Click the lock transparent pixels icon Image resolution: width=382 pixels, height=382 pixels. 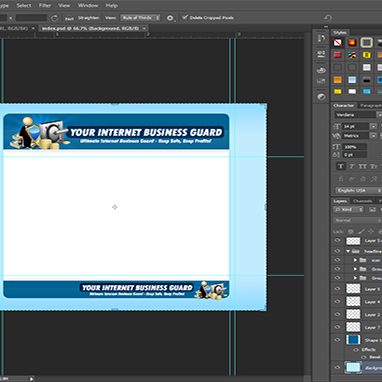click(x=350, y=231)
